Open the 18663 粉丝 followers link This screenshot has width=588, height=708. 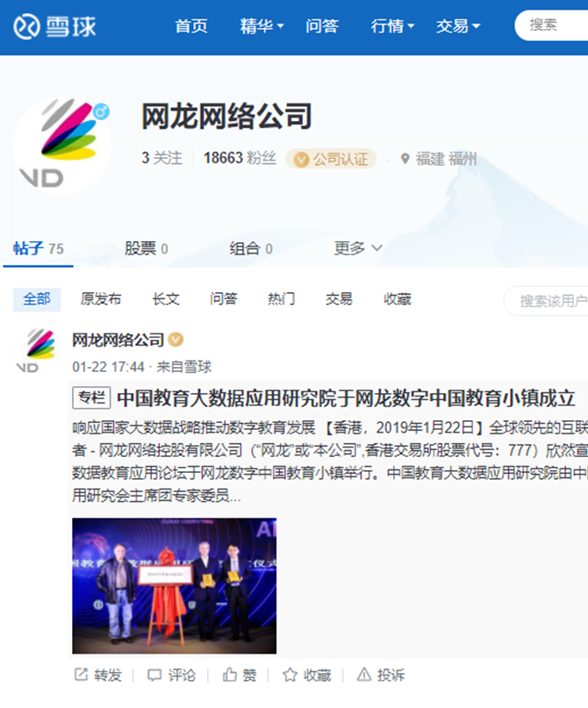point(240,158)
